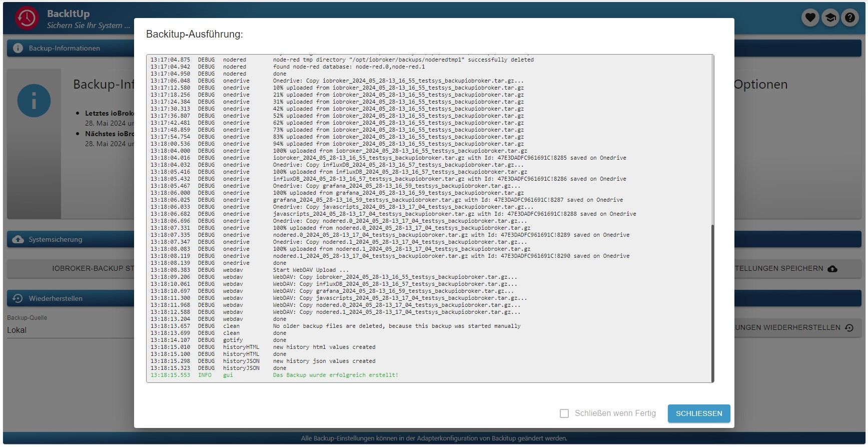Click timestamp 13:18:15.553 in log
868x447 pixels.
[170, 375]
